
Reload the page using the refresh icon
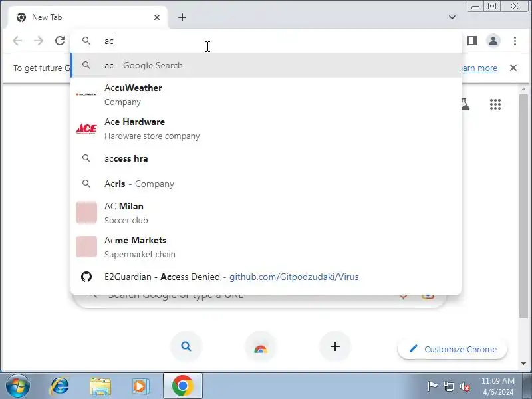(60, 41)
